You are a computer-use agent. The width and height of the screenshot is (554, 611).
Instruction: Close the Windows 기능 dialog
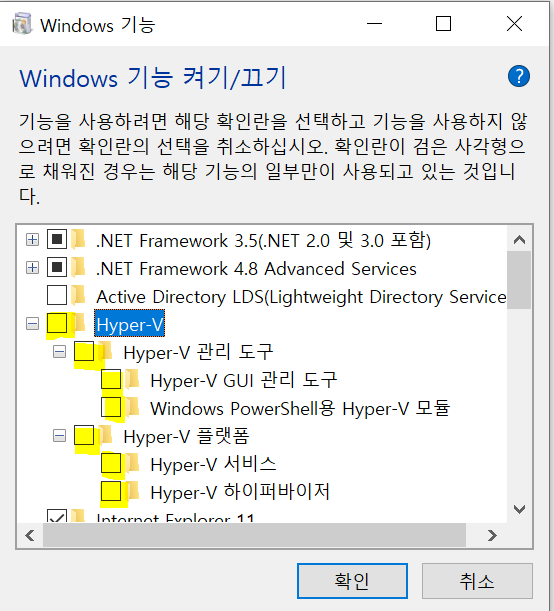pyautogui.click(x=514, y=24)
